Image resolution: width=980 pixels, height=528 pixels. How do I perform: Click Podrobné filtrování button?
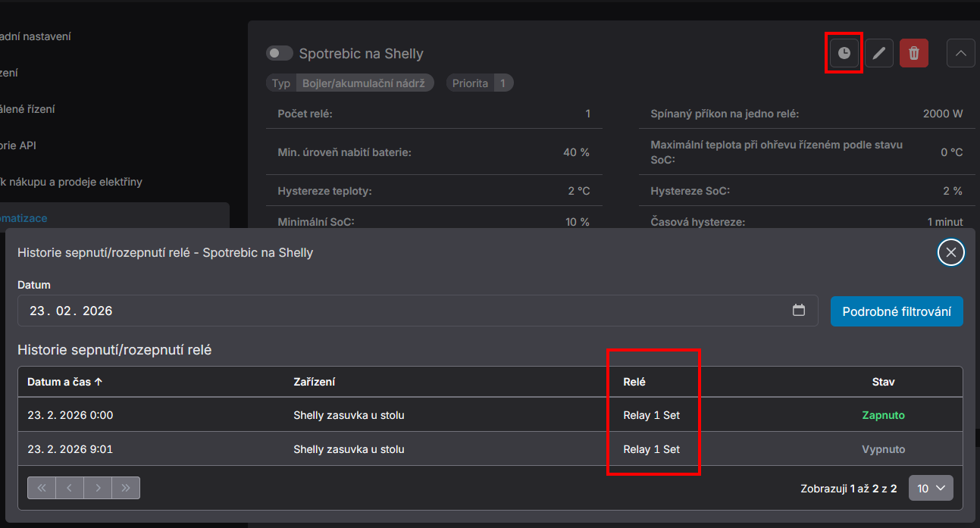[897, 311]
